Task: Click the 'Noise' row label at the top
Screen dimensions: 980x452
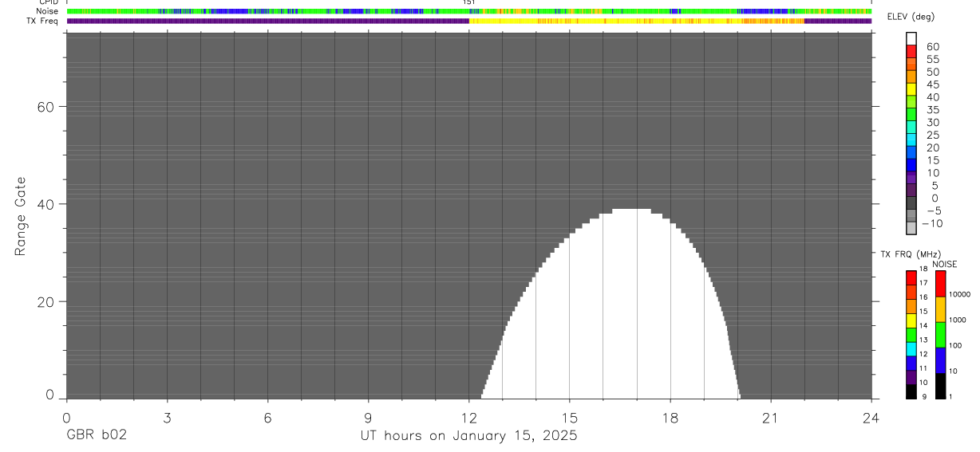Action: 49,11
